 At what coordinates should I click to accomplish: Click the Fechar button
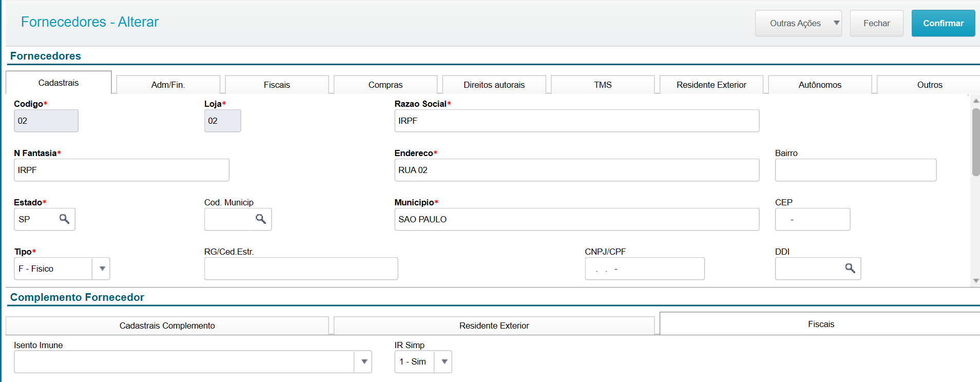coord(876,23)
